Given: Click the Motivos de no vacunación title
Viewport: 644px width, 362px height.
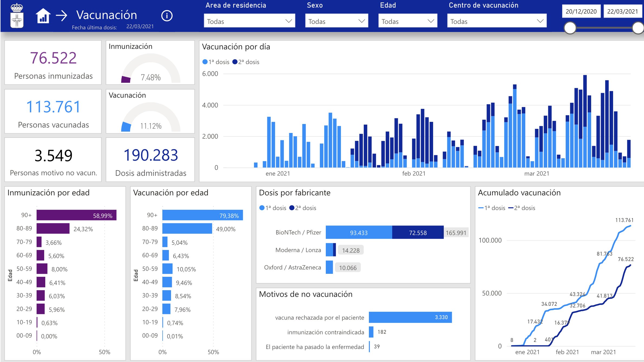Looking at the screenshot, I should click(306, 294).
